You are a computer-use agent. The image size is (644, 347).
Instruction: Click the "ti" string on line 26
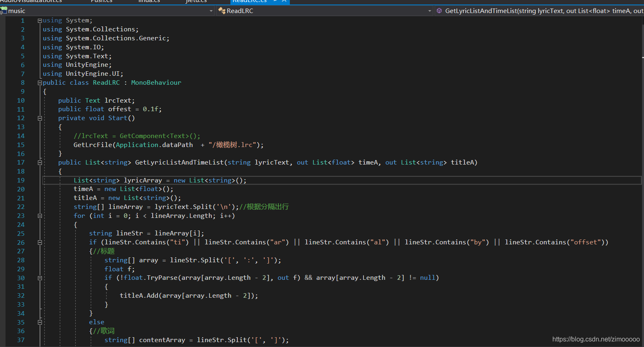(x=177, y=242)
